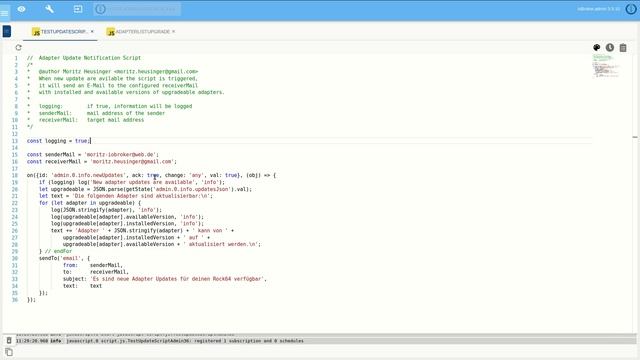Image resolution: width=640 pixels, height=360 pixels.
Task: Close the ADAPTERLISTUPGRADE tab
Action: (173, 31)
